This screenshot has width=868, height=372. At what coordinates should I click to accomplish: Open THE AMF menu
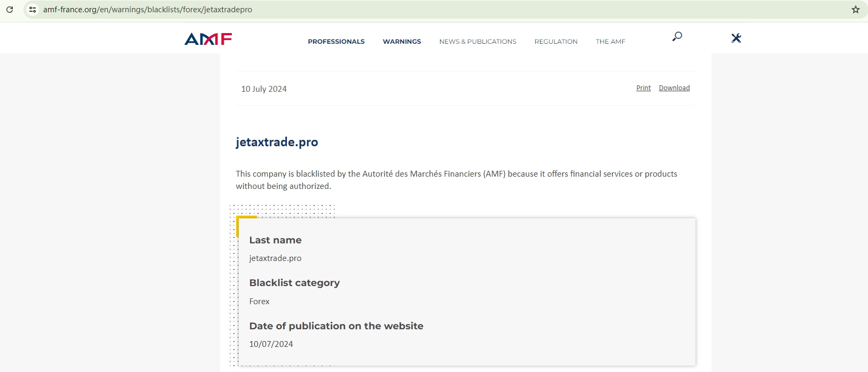pyautogui.click(x=610, y=42)
